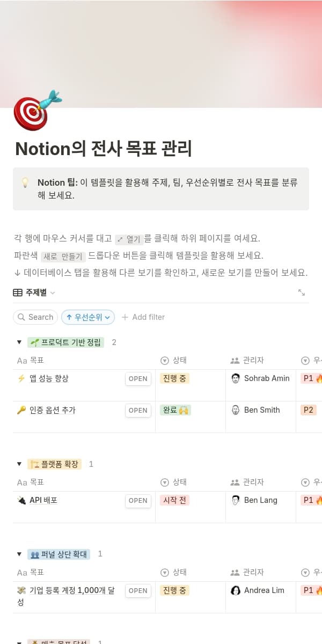Viewport: 322px width, 644px height.
Task: Collapse the 플랫폼 확장 group
Action: pyautogui.click(x=19, y=464)
